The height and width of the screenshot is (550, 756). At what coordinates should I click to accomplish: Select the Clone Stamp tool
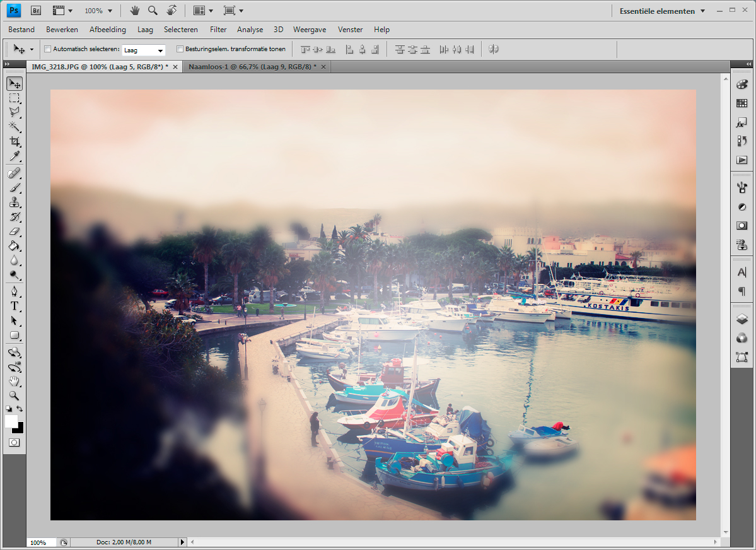(15, 202)
